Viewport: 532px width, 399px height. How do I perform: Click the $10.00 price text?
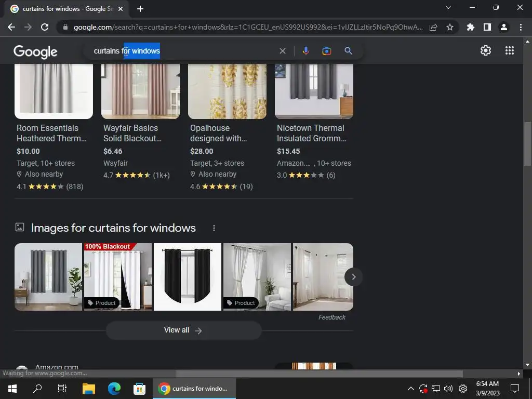28,151
